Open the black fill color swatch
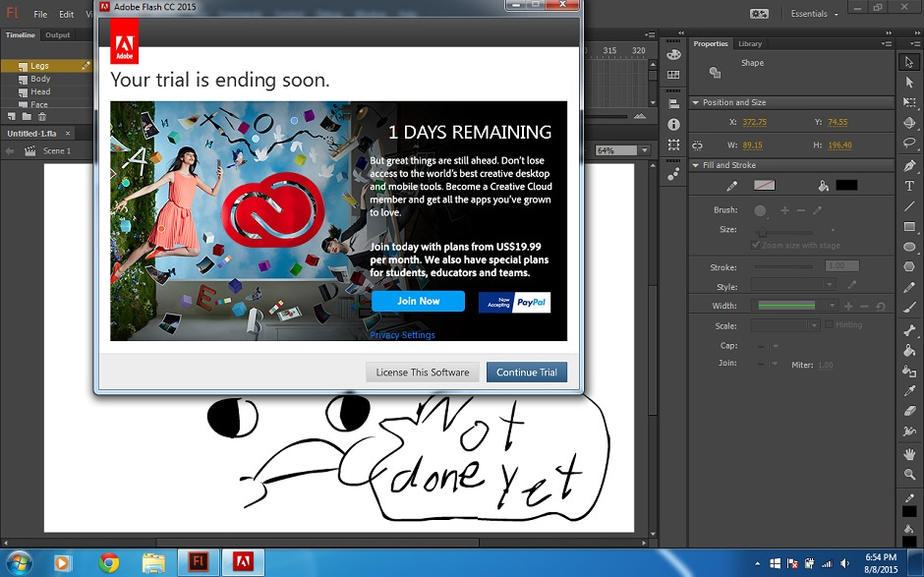This screenshot has width=924, height=577. [x=846, y=185]
